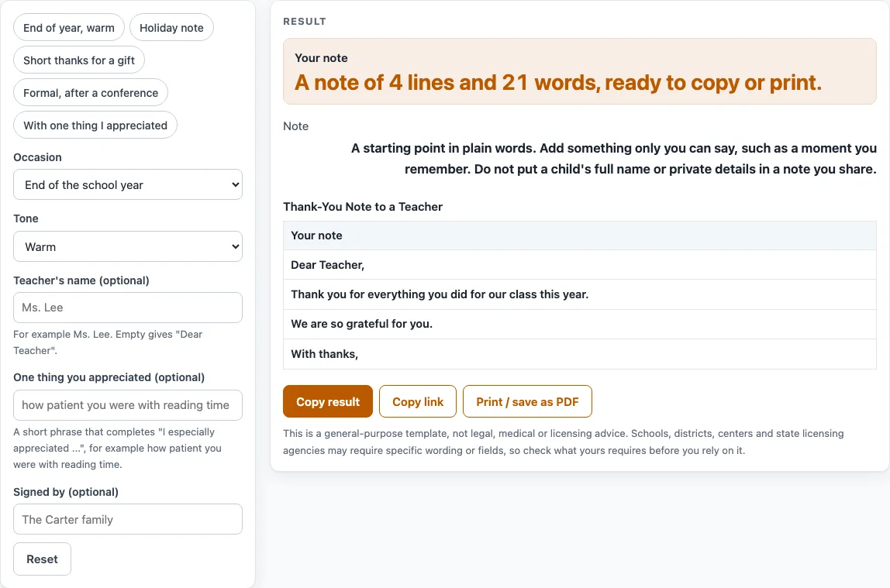The height and width of the screenshot is (588, 890).
Task: Click the "Copy link" button
Action: 418,401
